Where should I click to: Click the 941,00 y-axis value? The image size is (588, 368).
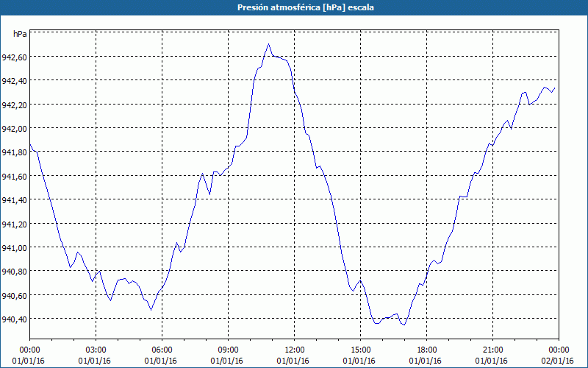[x=14, y=247]
